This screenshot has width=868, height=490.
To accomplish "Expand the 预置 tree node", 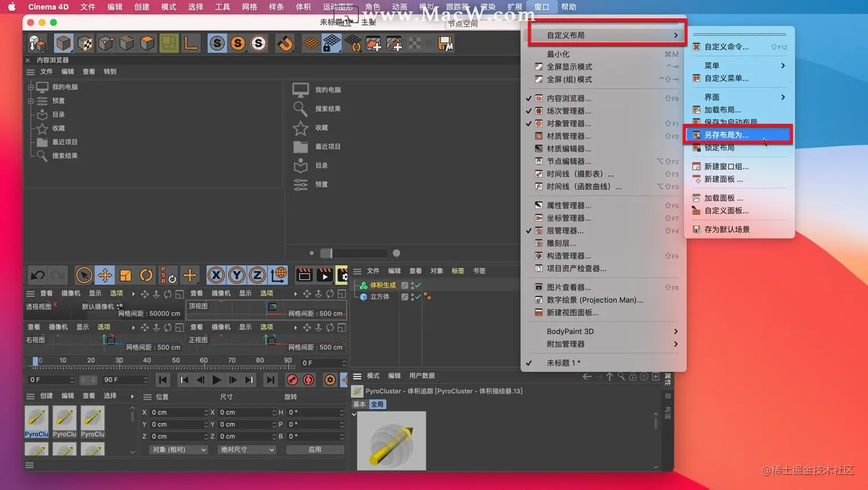I will click(31, 101).
